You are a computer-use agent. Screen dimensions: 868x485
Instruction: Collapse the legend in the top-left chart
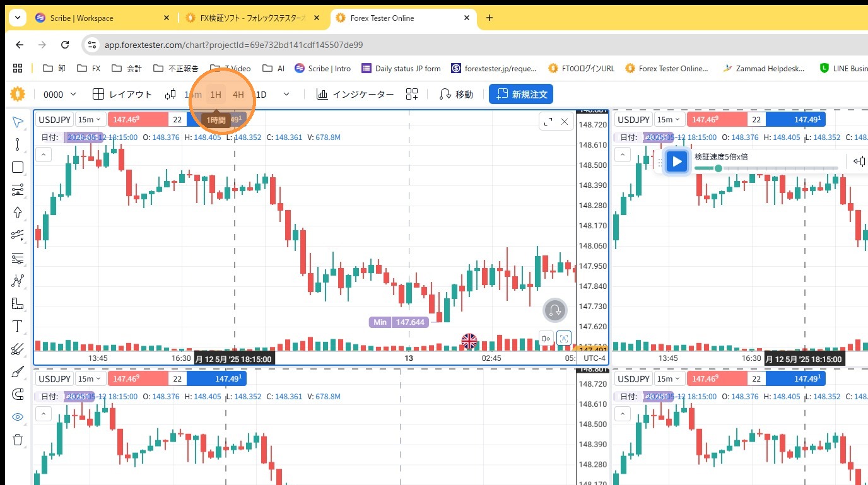(43, 155)
